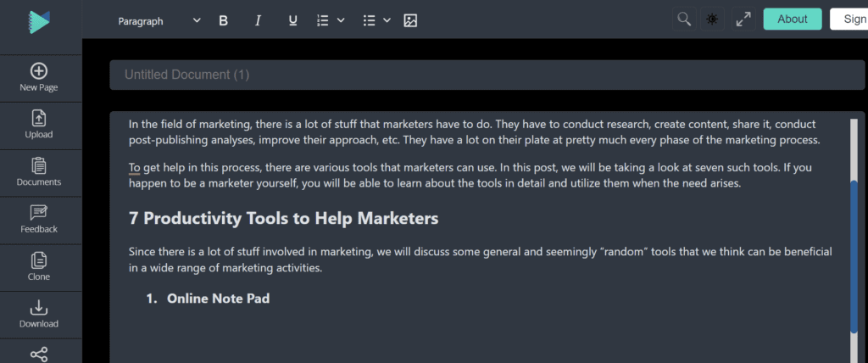Toggle italic formatting

tap(258, 21)
